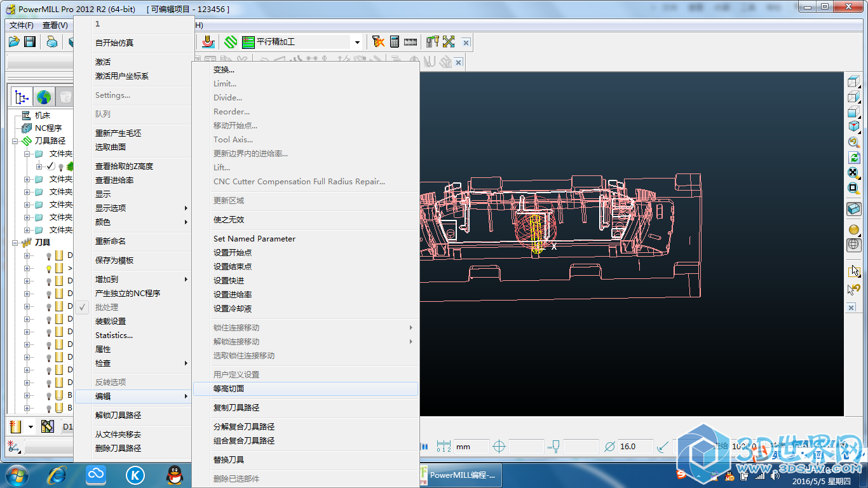
Task: Expand the 增加到 submenu
Action: [134, 279]
